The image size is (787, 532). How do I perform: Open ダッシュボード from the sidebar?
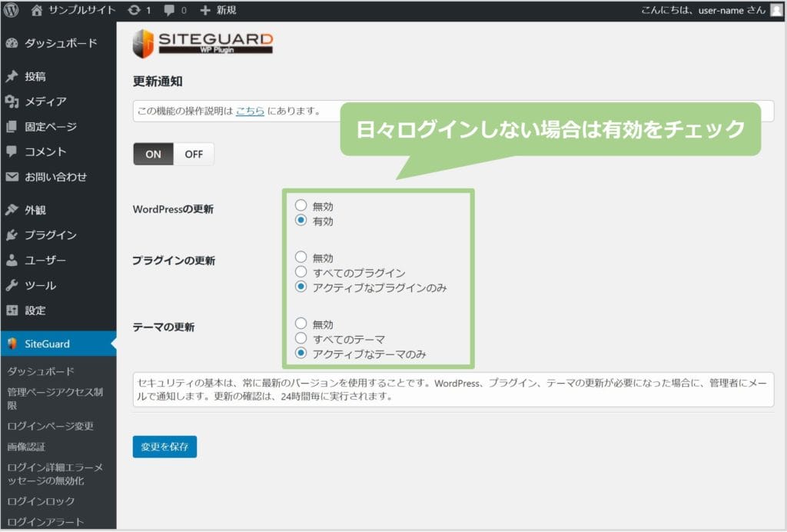pos(60,43)
